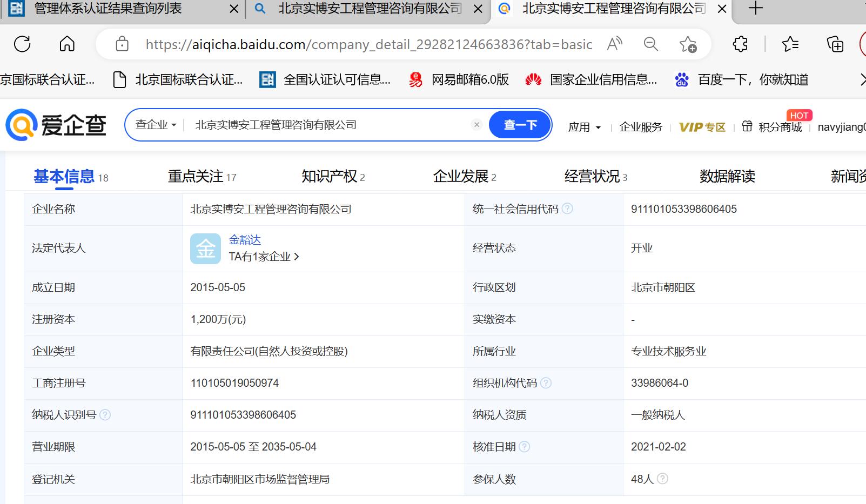Screen dimensions: 866x504
Task: Open 企业服务 in the top navigation
Action: pos(641,127)
